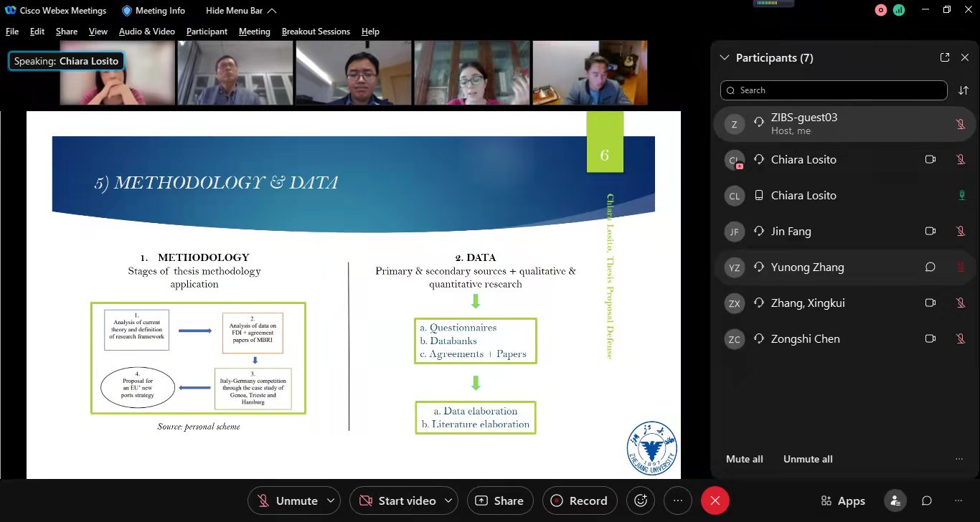
Task: Expand video options arrow beside Start video
Action: click(448, 500)
